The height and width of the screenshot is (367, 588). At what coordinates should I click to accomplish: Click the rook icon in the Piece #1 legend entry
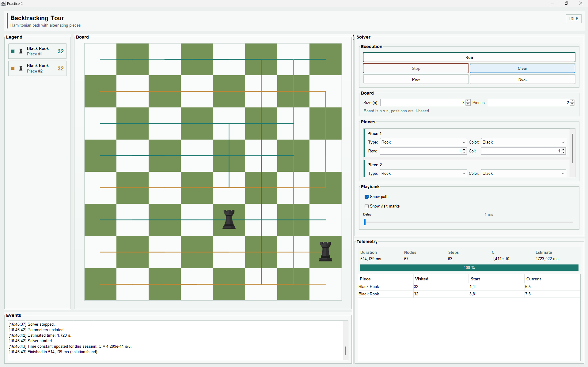(x=21, y=51)
